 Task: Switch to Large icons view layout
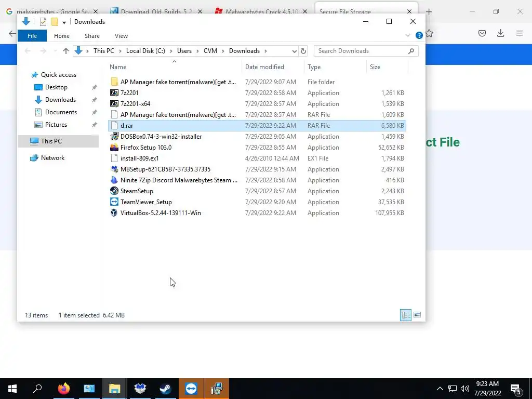point(417,315)
